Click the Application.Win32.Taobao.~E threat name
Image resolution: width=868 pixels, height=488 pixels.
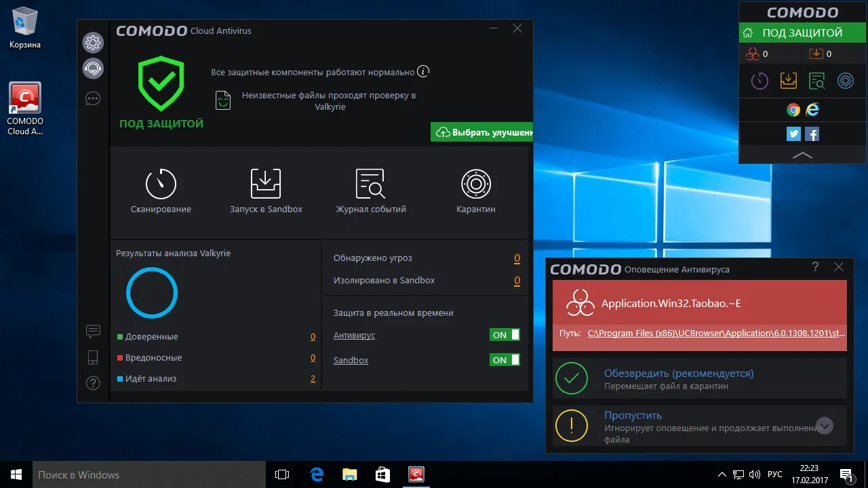tap(671, 304)
